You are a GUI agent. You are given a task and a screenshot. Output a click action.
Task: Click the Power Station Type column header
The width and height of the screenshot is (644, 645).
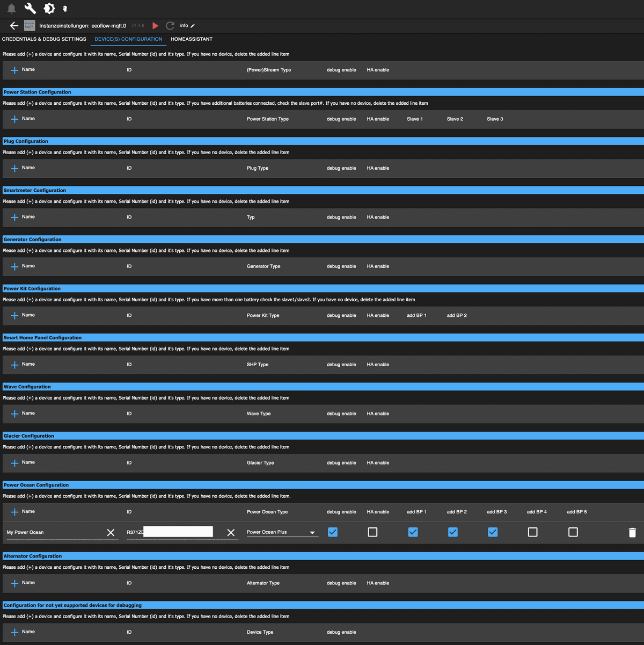pyautogui.click(x=268, y=119)
